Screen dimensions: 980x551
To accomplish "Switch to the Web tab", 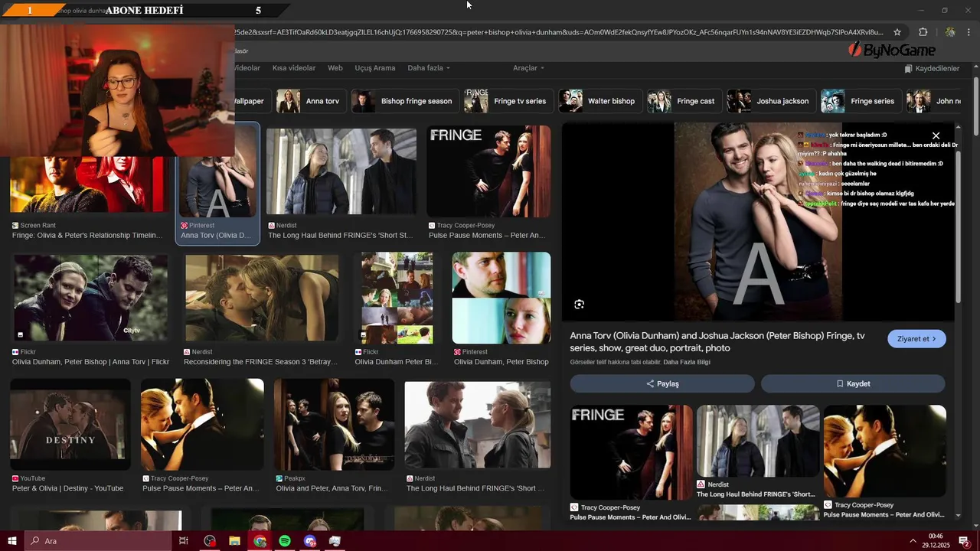I will click(x=335, y=68).
